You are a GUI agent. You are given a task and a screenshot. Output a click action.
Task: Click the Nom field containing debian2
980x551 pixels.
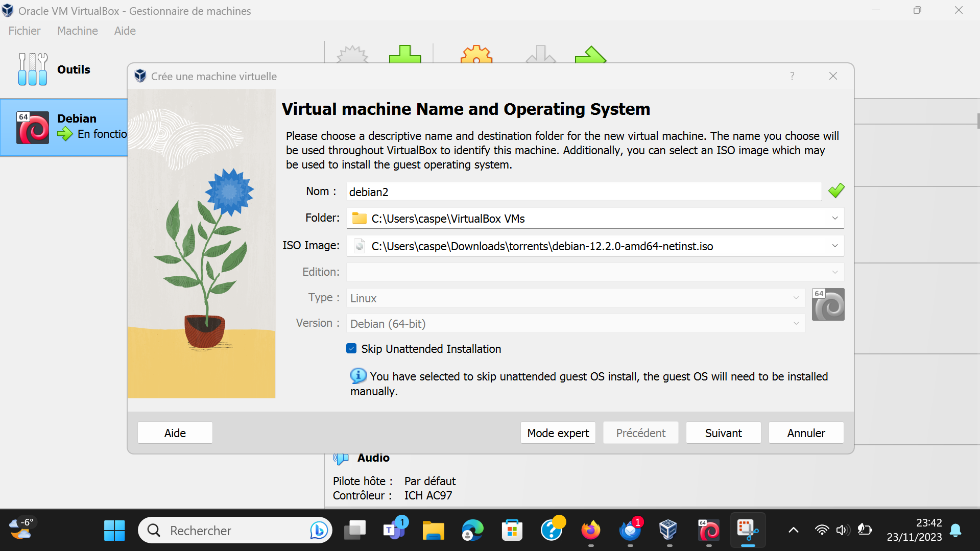[584, 192]
